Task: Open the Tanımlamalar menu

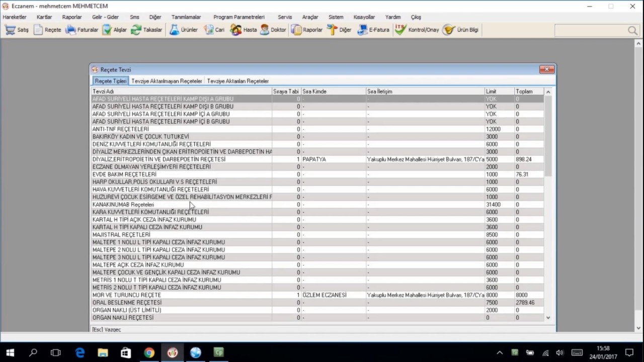Action: click(186, 17)
